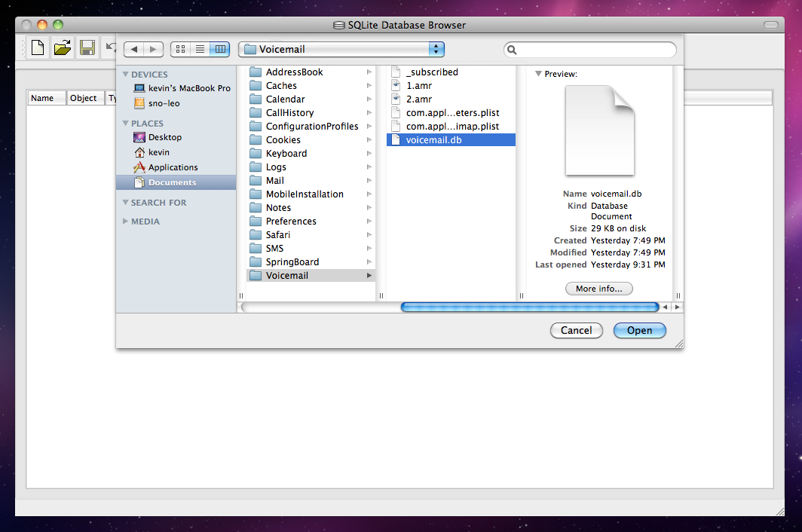Open the Notes folder

coord(311,208)
